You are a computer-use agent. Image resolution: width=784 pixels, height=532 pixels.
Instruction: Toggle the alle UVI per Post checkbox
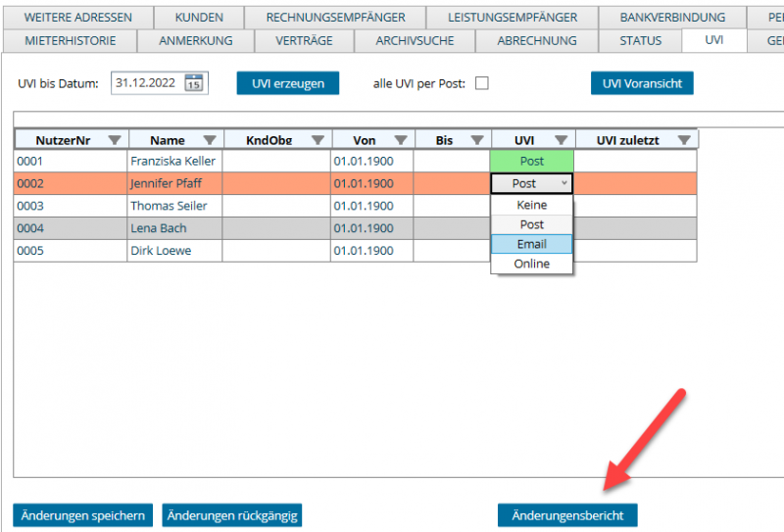coord(482,83)
